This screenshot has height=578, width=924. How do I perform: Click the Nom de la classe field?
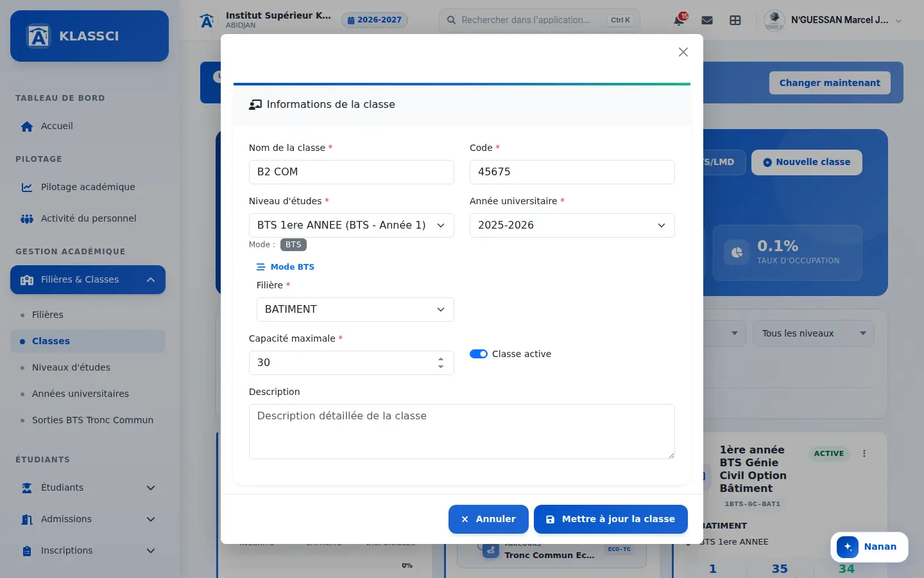coord(352,172)
